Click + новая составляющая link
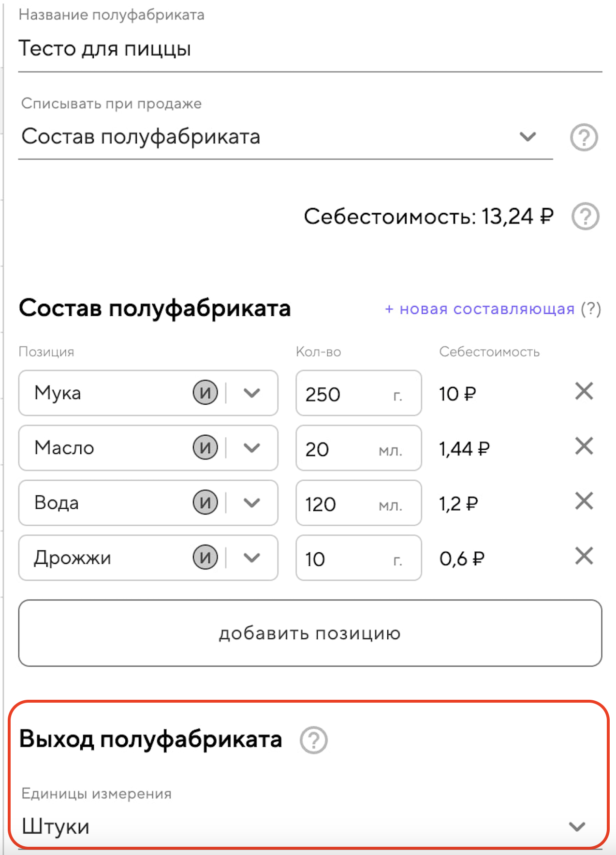Viewport: 616px width, 855px height. point(479,309)
